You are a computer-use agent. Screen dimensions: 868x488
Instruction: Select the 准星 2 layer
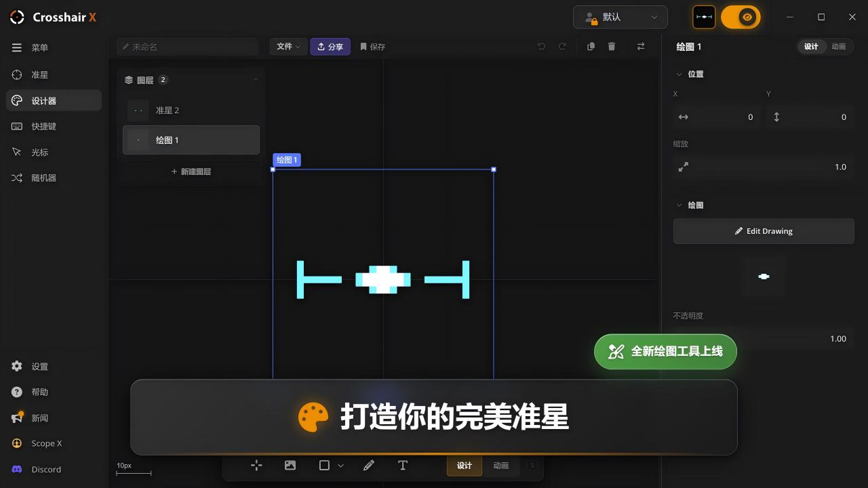[x=191, y=110]
